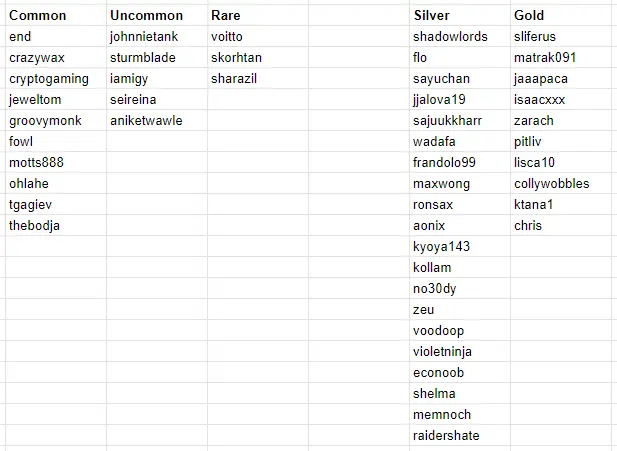Click the cell containing crazywax
This screenshot has width=617, height=451.
coord(56,57)
